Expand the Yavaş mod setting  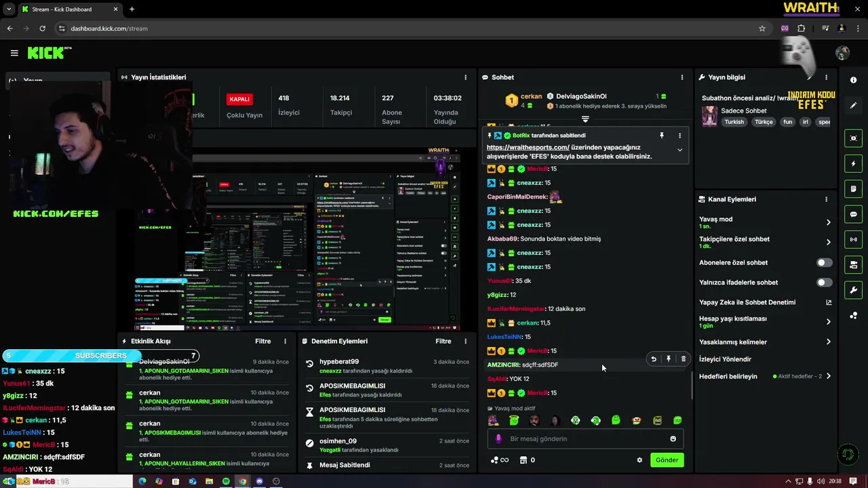[829, 222]
